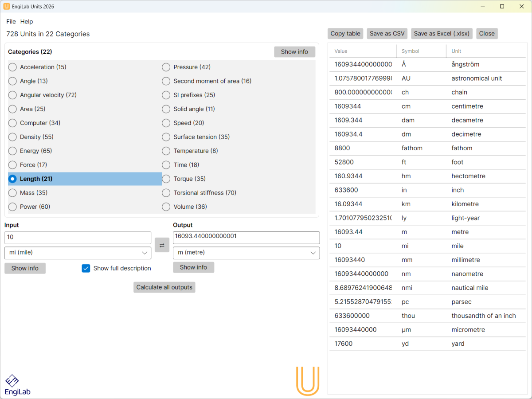532x399 pixels.
Task: Toggle the Show full description checkbox
Action: click(x=86, y=268)
